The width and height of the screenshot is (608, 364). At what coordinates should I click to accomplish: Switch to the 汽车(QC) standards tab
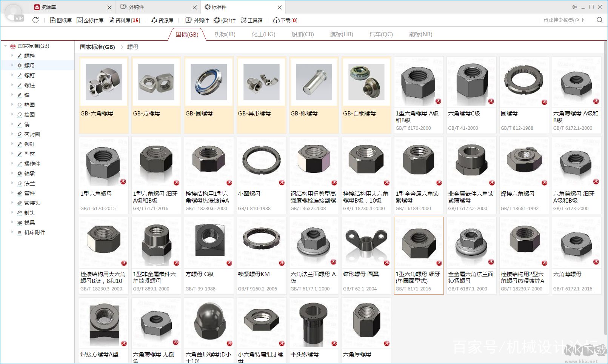tap(381, 34)
